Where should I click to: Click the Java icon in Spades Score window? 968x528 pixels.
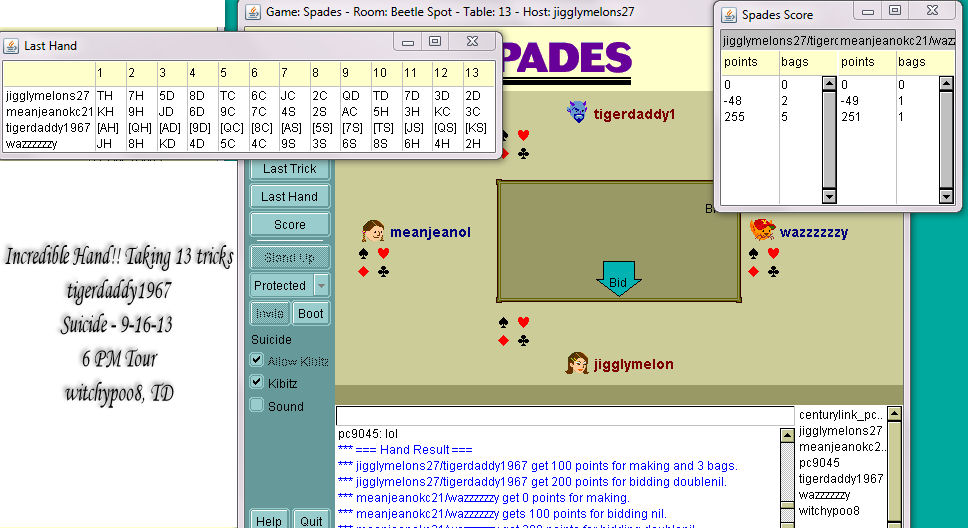tap(727, 14)
